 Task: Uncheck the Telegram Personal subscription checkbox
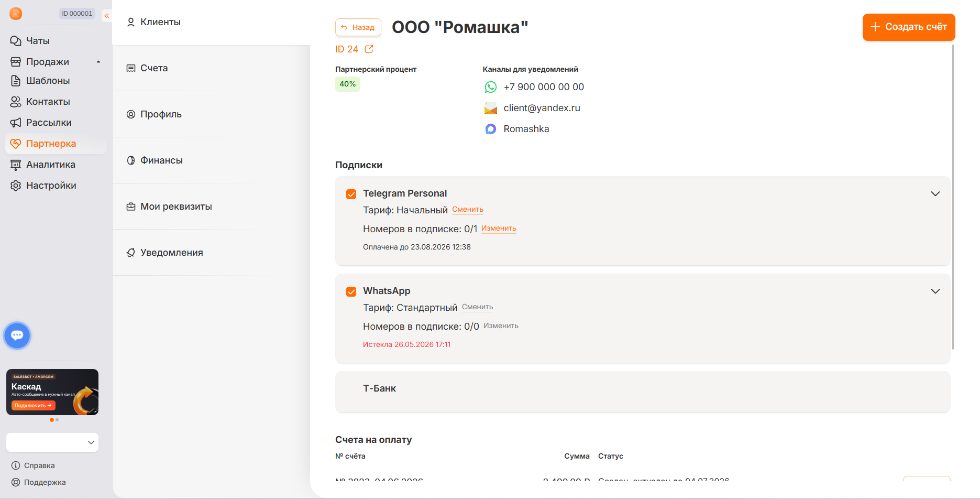pos(351,194)
